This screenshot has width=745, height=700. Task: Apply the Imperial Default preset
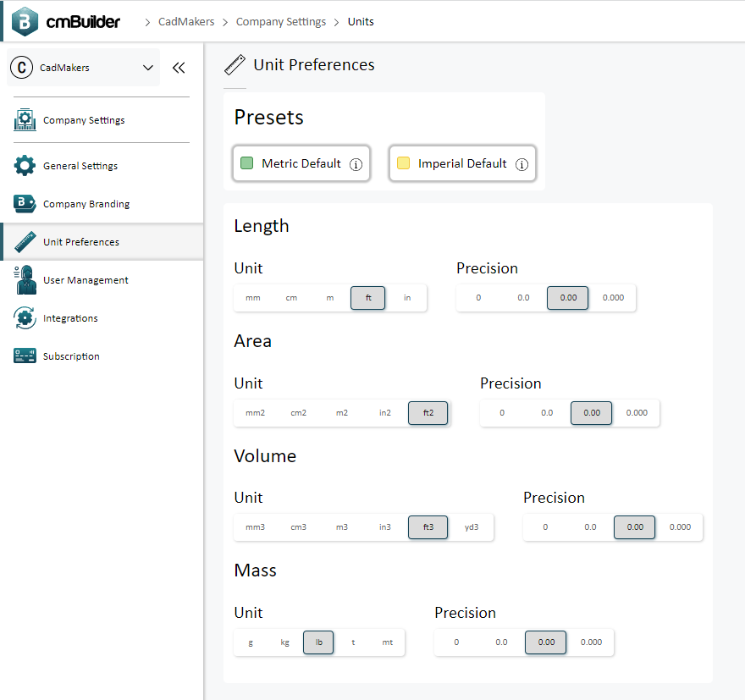(462, 163)
